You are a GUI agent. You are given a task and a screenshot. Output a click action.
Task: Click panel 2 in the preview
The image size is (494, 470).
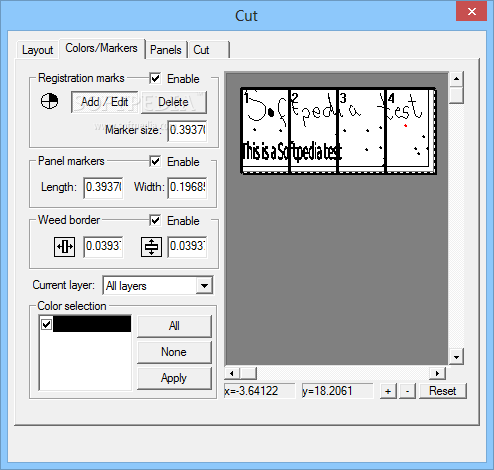(x=314, y=130)
